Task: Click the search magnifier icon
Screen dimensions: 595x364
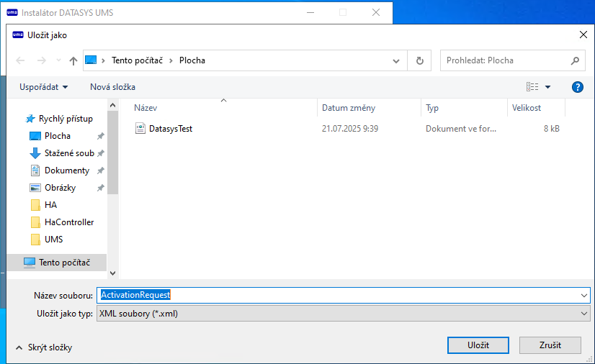Action: coord(575,60)
